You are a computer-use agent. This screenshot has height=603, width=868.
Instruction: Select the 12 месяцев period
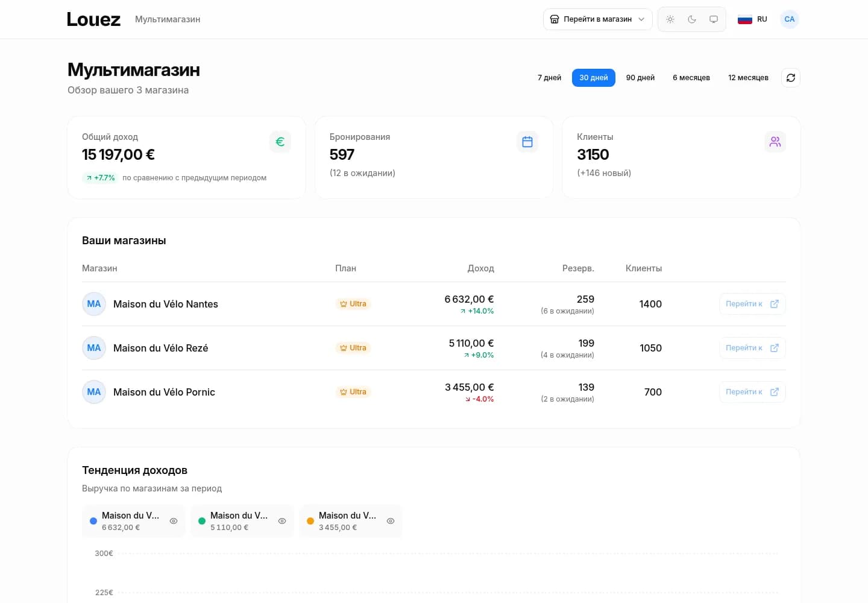(748, 78)
